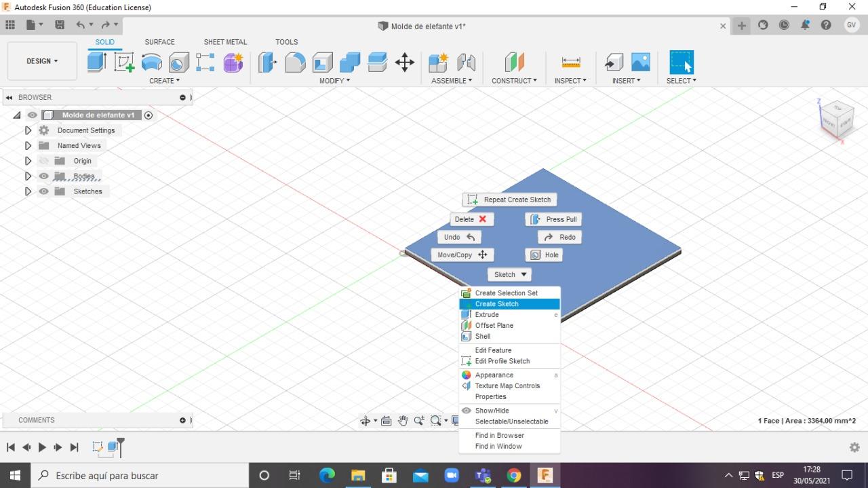Open the CREATE dropdown menu
This screenshot has height=488, width=868.
click(165, 81)
